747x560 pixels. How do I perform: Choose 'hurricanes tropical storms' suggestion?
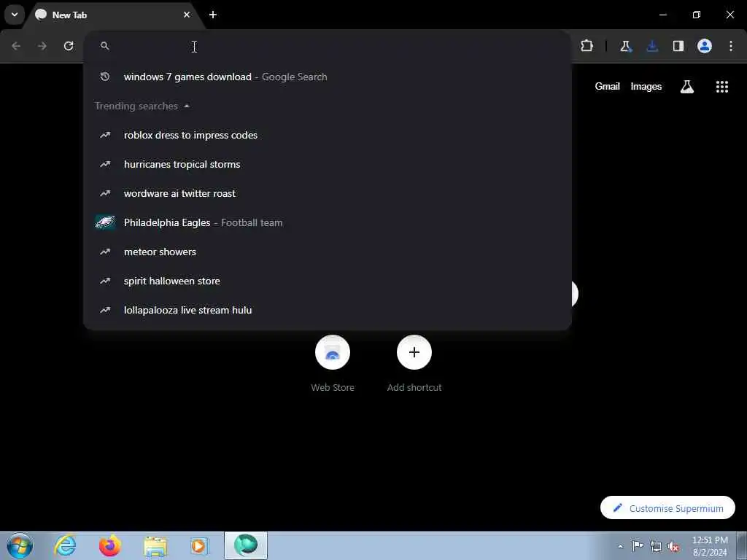pyautogui.click(x=328, y=164)
